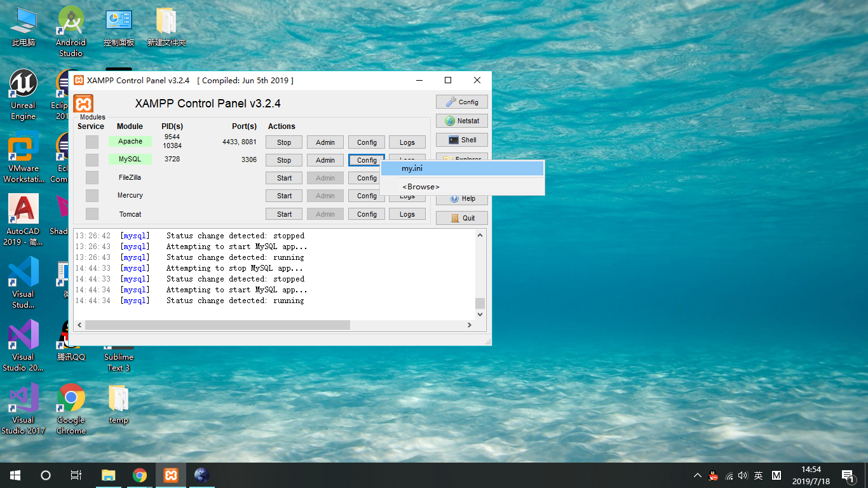This screenshot has width=868, height=488.
Task: Select the XAMPP icon on the taskbar
Action: pos(170,475)
